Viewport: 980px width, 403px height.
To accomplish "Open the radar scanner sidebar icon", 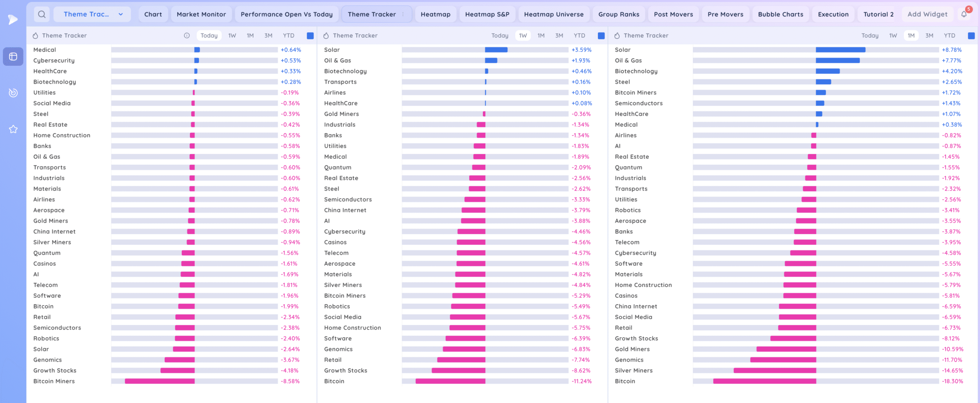I will click(x=13, y=93).
